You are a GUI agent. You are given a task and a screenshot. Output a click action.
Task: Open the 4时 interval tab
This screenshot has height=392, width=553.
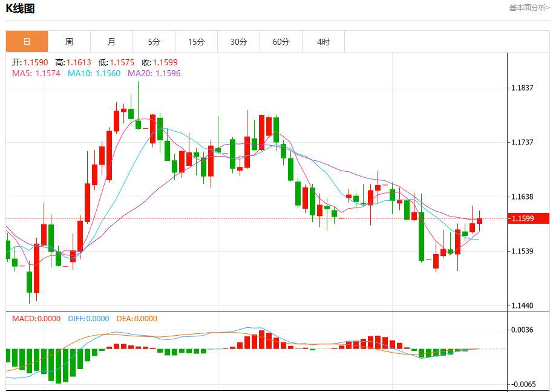tap(323, 42)
